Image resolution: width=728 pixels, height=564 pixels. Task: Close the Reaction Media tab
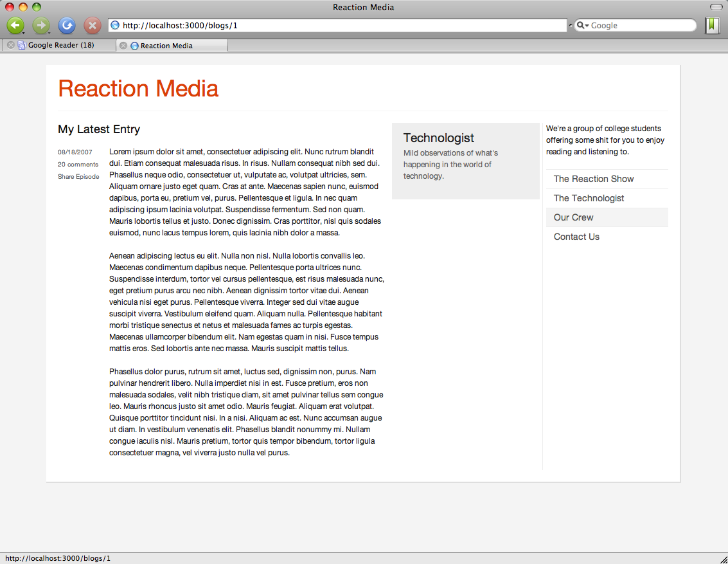tap(123, 46)
